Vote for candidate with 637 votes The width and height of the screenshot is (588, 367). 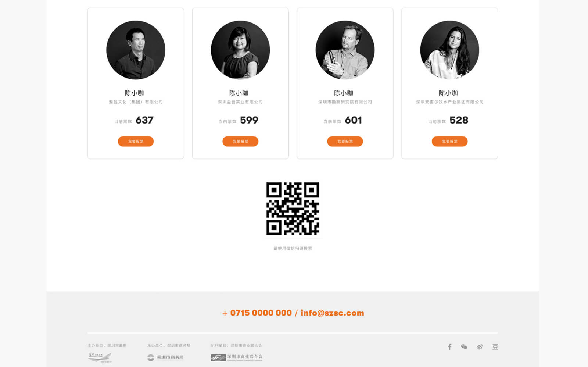136,141
